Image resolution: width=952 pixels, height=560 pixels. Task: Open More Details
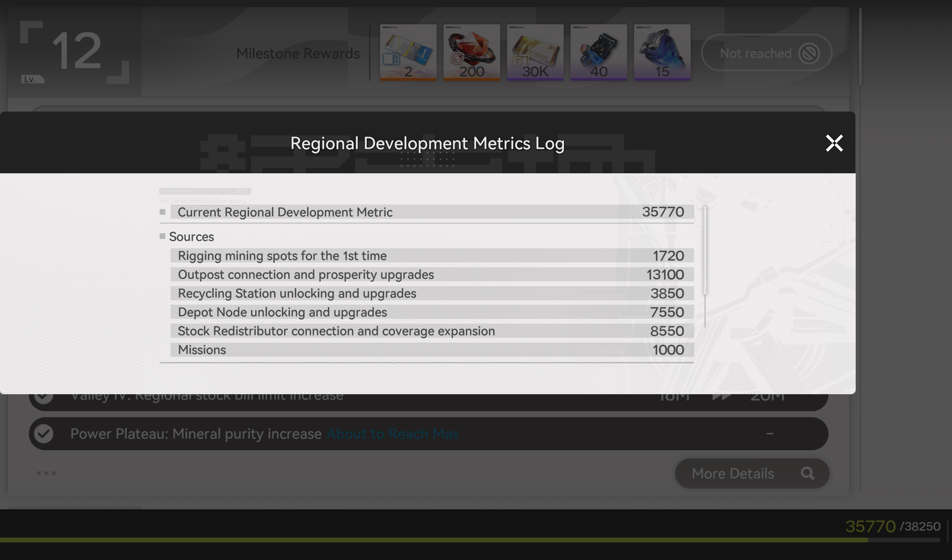coord(732,473)
